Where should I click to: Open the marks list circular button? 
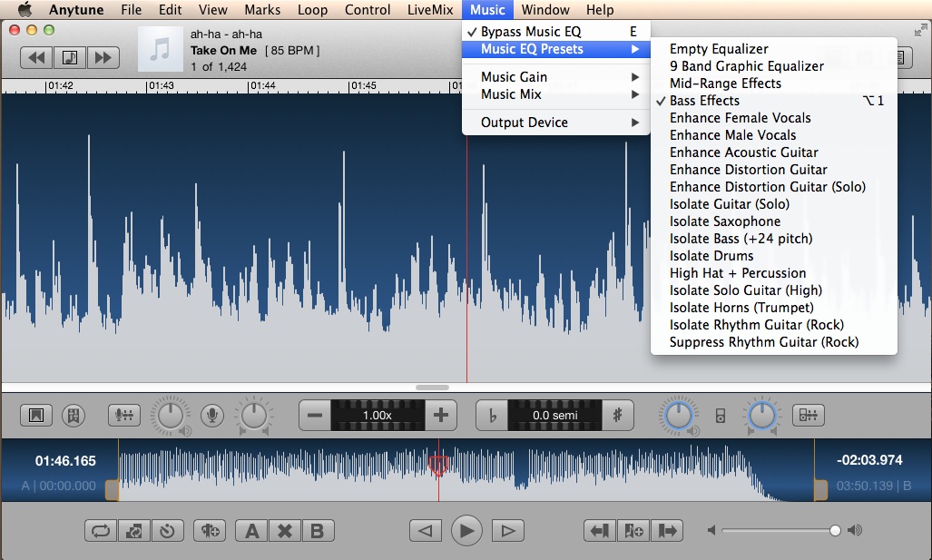pyautogui.click(x=74, y=415)
